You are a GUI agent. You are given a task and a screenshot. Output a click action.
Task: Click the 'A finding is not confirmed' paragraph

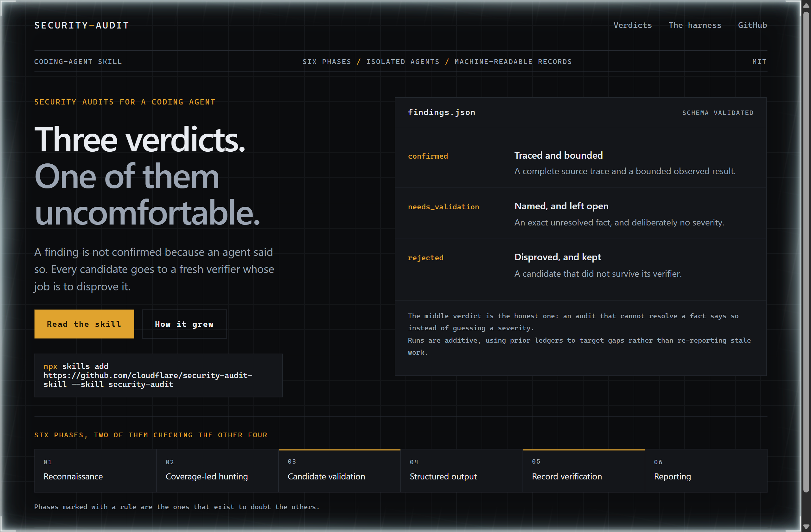coord(154,269)
